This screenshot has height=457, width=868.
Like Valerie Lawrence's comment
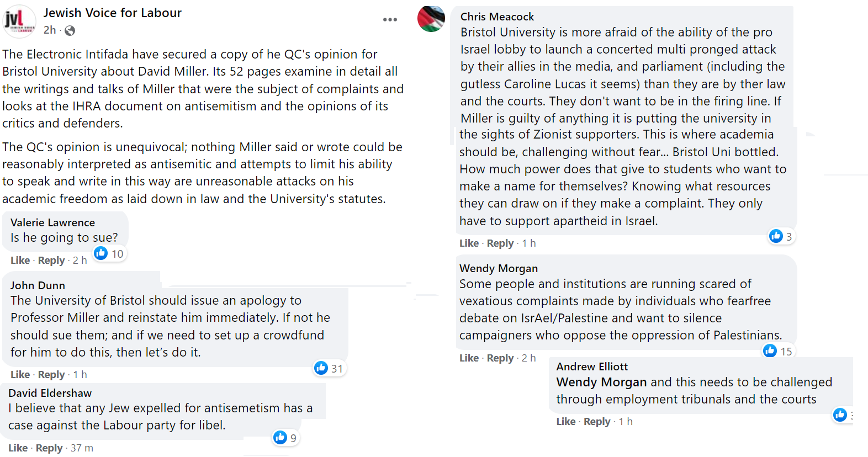point(20,261)
